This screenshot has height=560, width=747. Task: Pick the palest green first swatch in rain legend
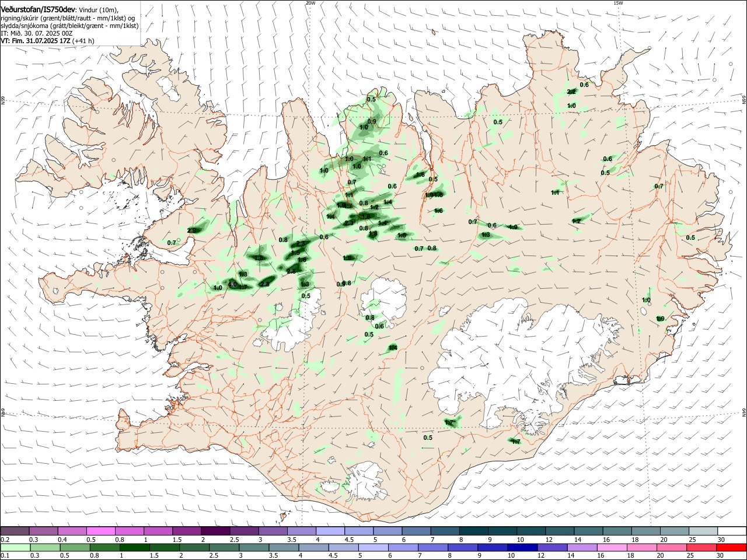coord(15,547)
